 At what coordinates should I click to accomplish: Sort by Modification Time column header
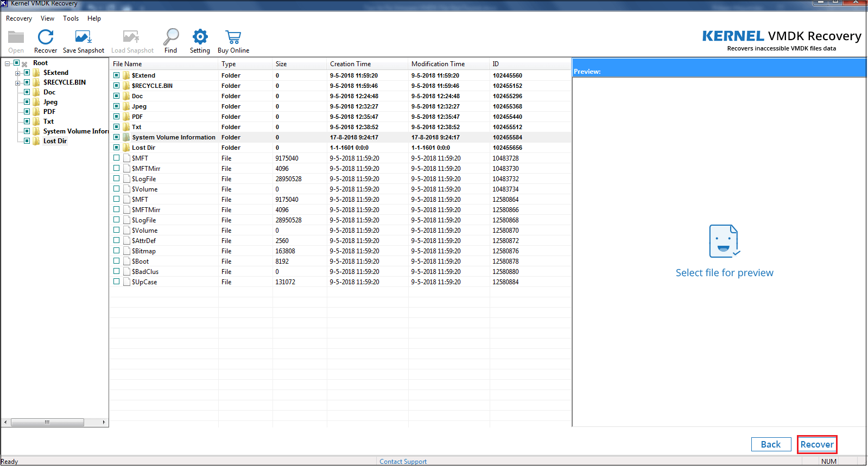tap(449, 64)
